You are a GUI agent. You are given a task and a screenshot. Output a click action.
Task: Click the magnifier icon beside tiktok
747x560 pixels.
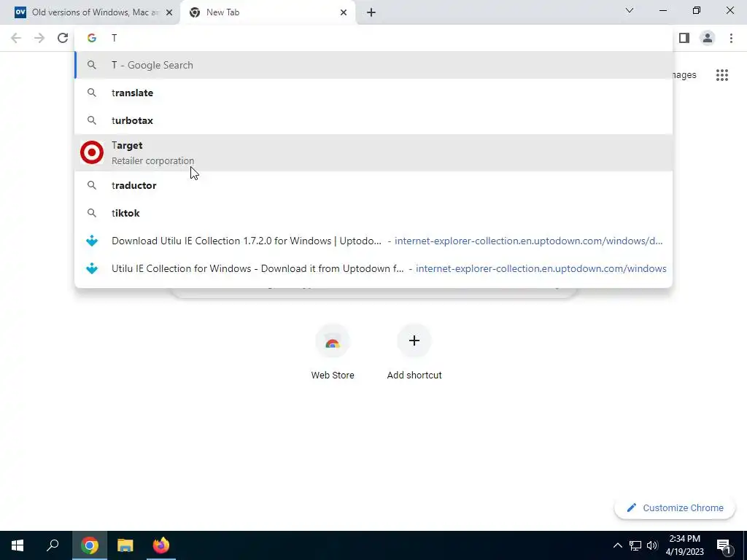pyautogui.click(x=92, y=213)
